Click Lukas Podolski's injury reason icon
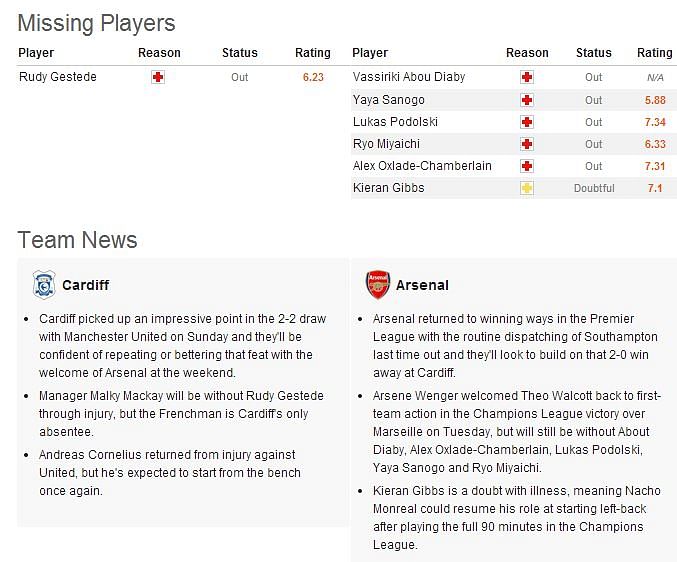677x562 pixels. (527, 122)
